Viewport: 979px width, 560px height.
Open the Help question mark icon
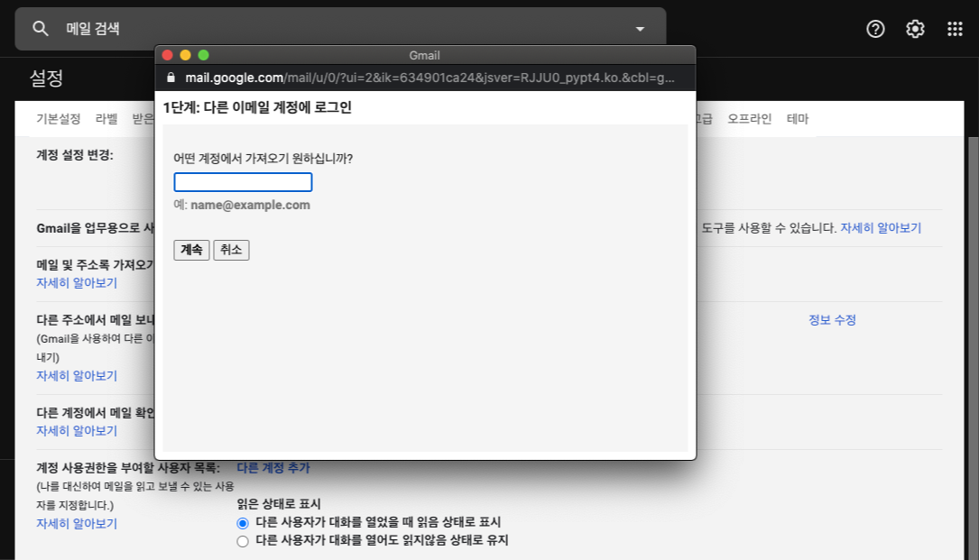coord(875,29)
